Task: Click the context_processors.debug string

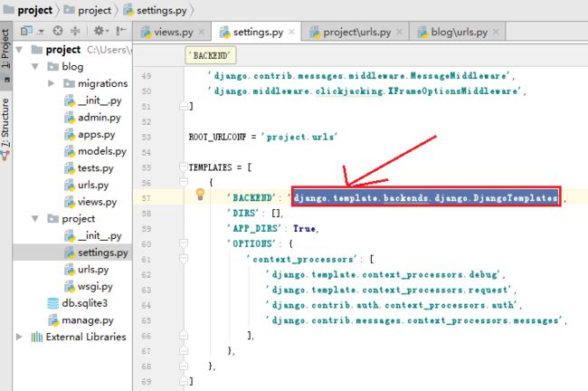Action: [x=384, y=274]
